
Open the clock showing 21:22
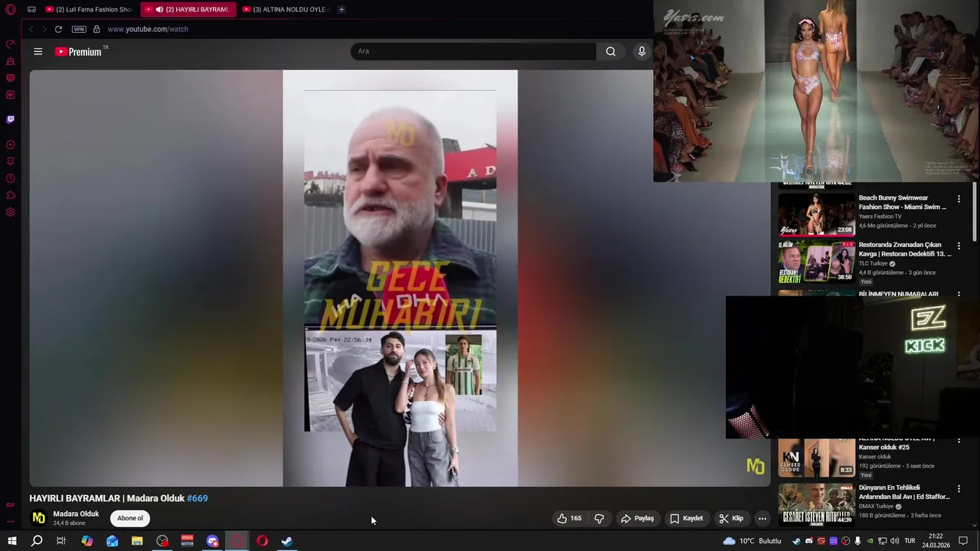pos(936,541)
